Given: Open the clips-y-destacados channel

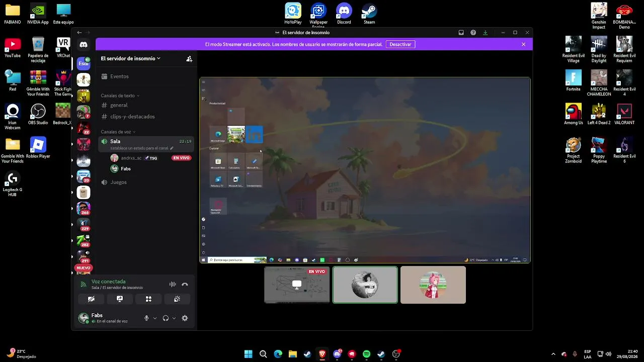Looking at the screenshot, I should pos(146,117).
